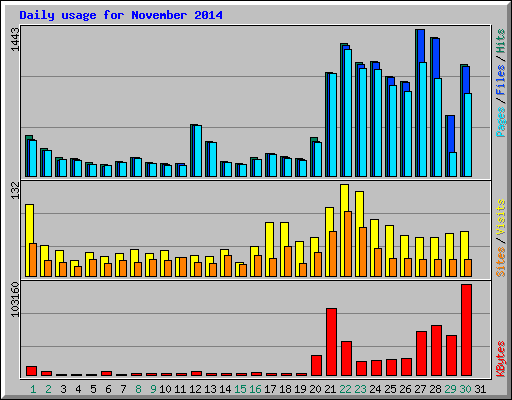Click day 26 on the x-axis

click(405, 389)
